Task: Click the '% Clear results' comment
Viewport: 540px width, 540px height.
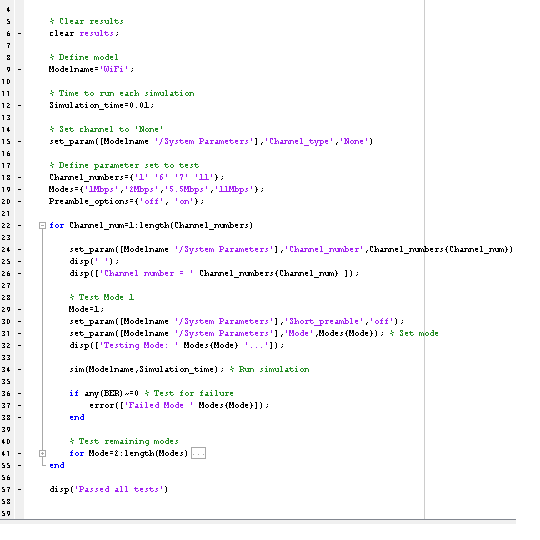Action: pyautogui.click(x=86, y=21)
